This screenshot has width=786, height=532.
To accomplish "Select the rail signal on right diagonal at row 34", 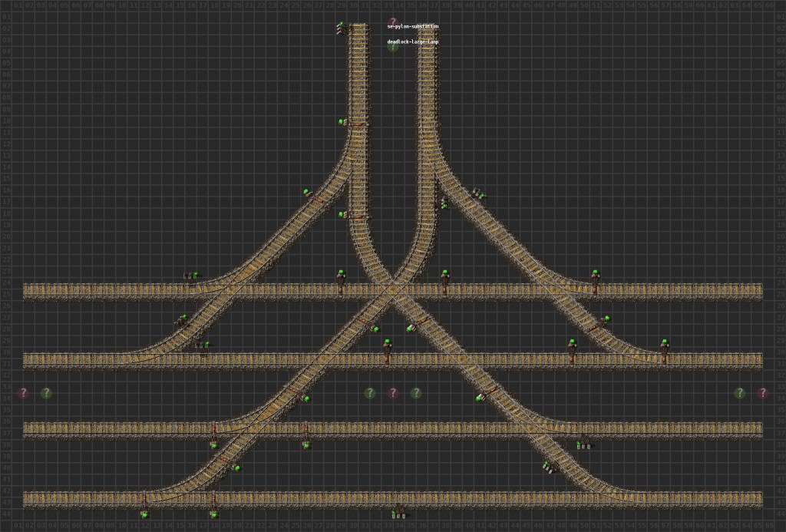I will coord(481,398).
